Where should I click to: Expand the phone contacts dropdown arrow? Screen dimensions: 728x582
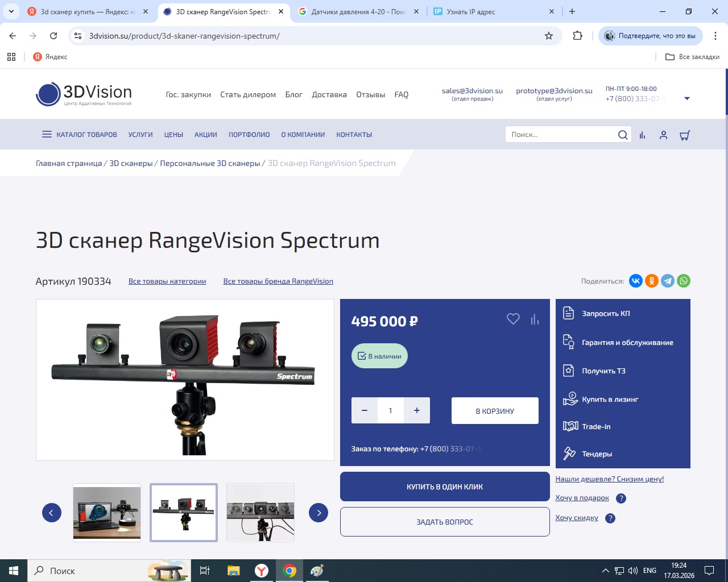(x=687, y=98)
